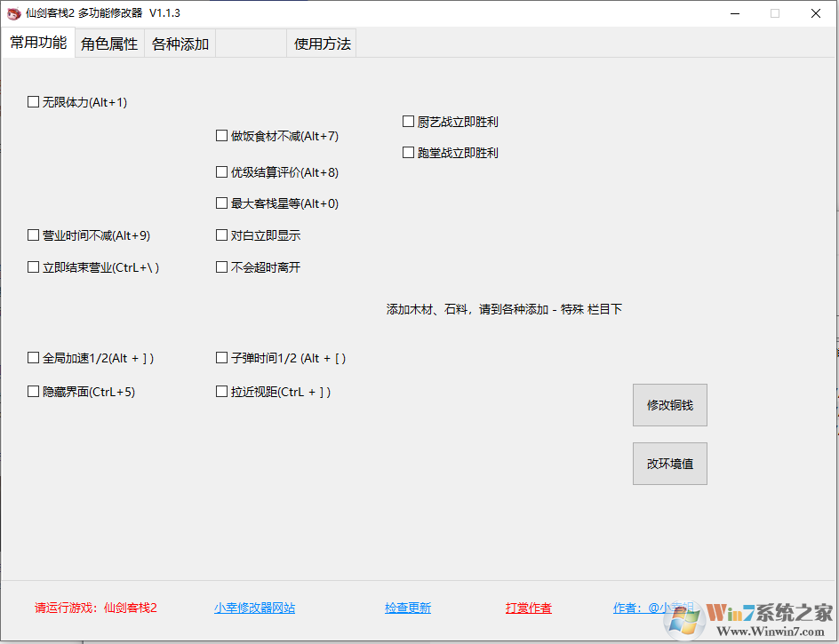The image size is (839, 644).
Task: Enable 营业时间不减(Alt+9) option
Action: (33, 235)
